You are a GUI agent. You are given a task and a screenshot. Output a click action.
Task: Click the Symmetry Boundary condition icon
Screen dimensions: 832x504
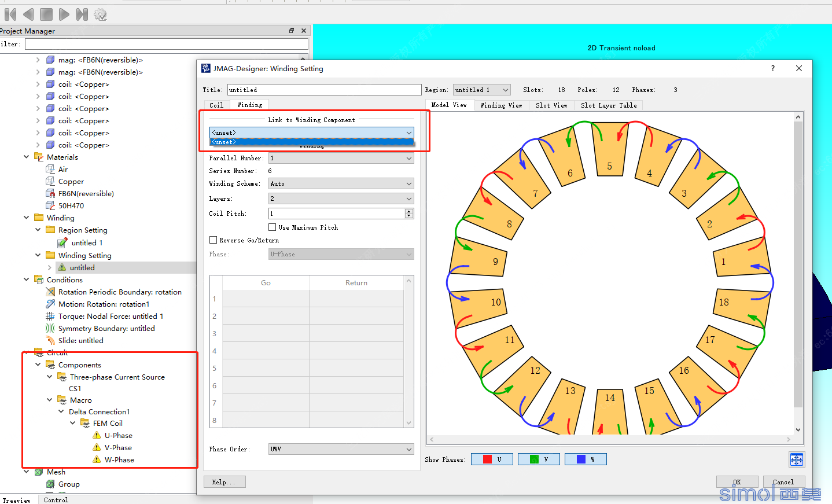(50, 328)
